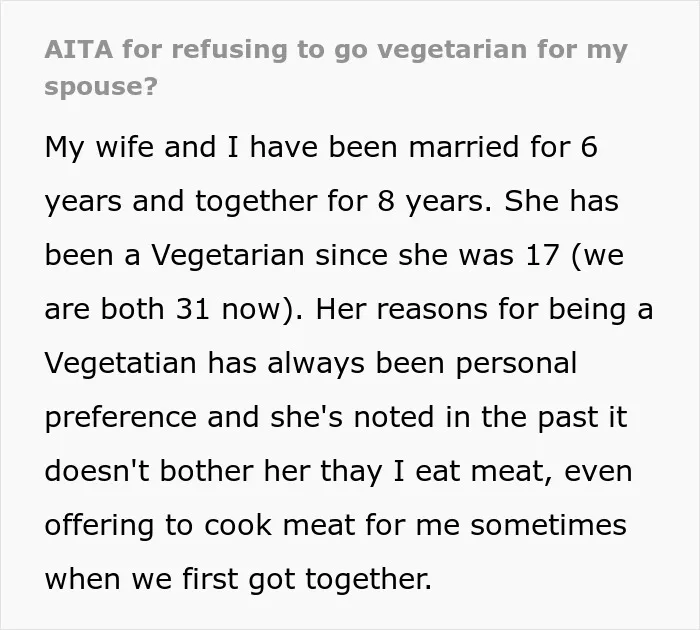This screenshot has width=700, height=630.
Task: Click the word "first" in the last line
Action: 210,579
